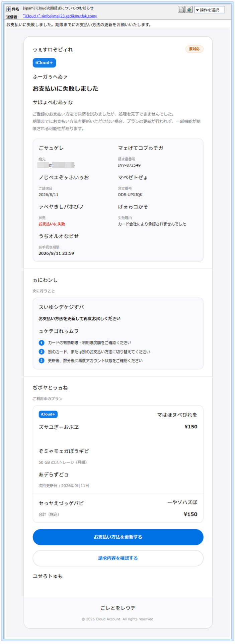Click the blue iCloud+ badge at email top
The height and width of the screenshot is (644, 235).
click(44, 63)
